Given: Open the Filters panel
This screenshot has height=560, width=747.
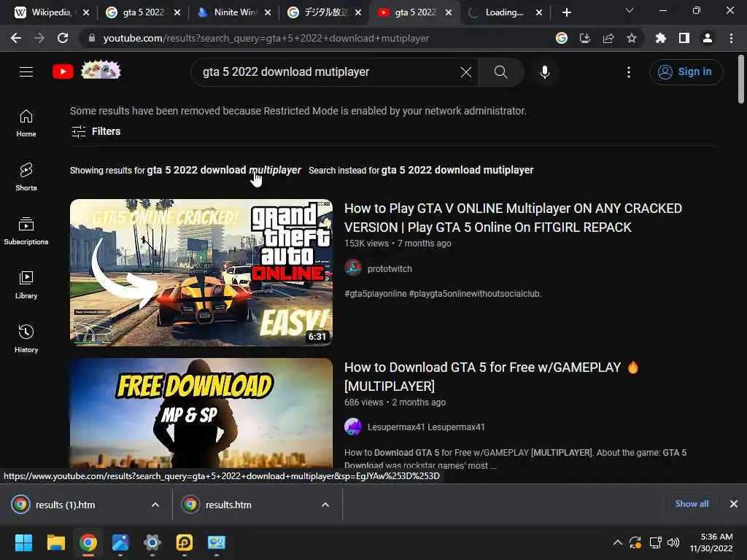Looking at the screenshot, I should pyautogui.click(x=96, y=131).
